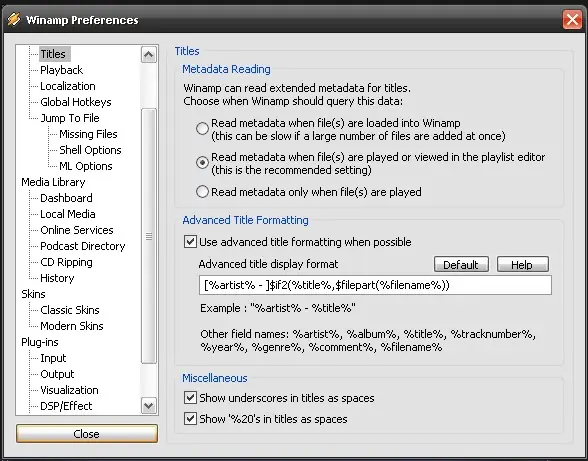Open Output plug-ins page

coord(57,374)
